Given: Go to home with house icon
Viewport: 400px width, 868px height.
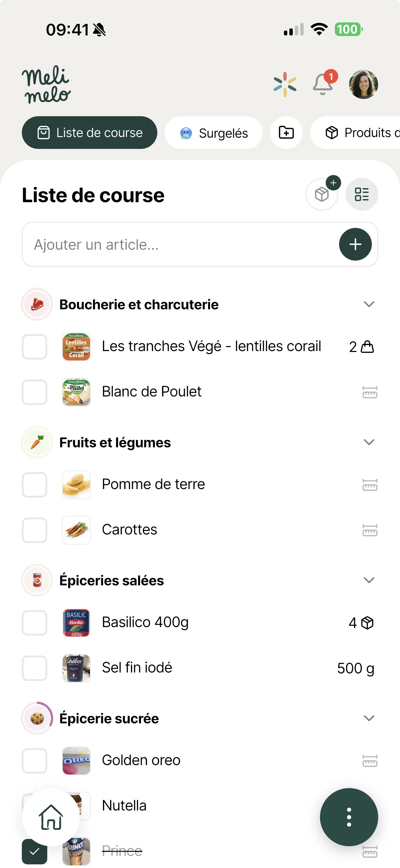Looking at the screenshot, I should coord(51,817).
